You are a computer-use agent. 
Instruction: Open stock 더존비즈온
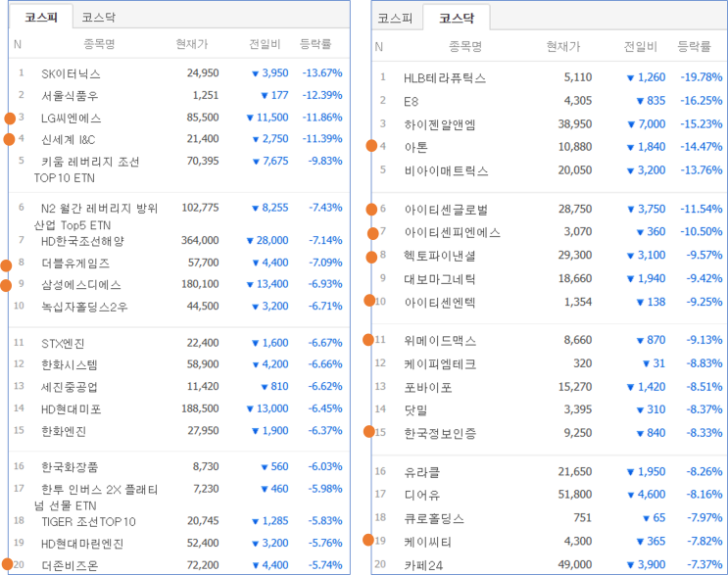coord(70,565)
